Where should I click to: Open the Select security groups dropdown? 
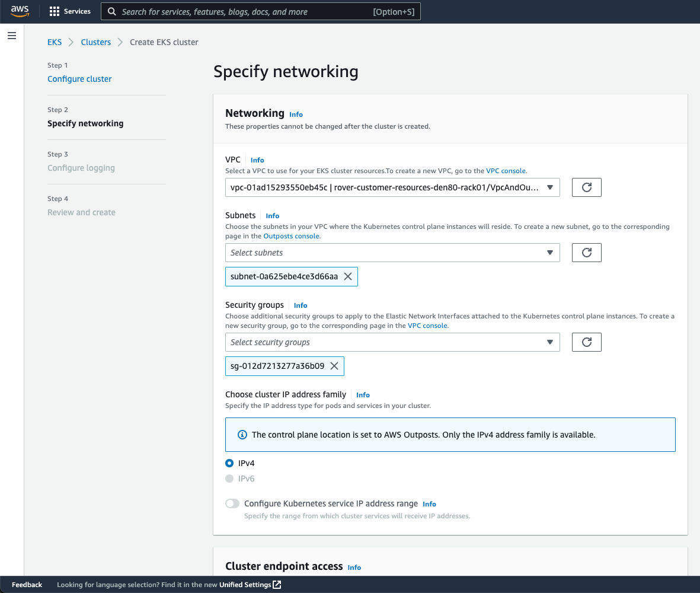[392, 342]
